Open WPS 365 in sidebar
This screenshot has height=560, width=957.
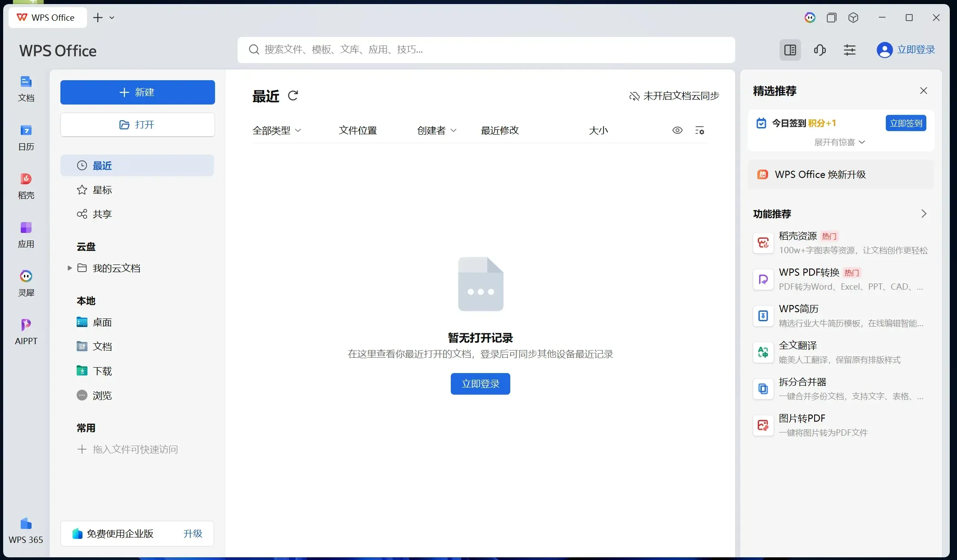(26, 530)
